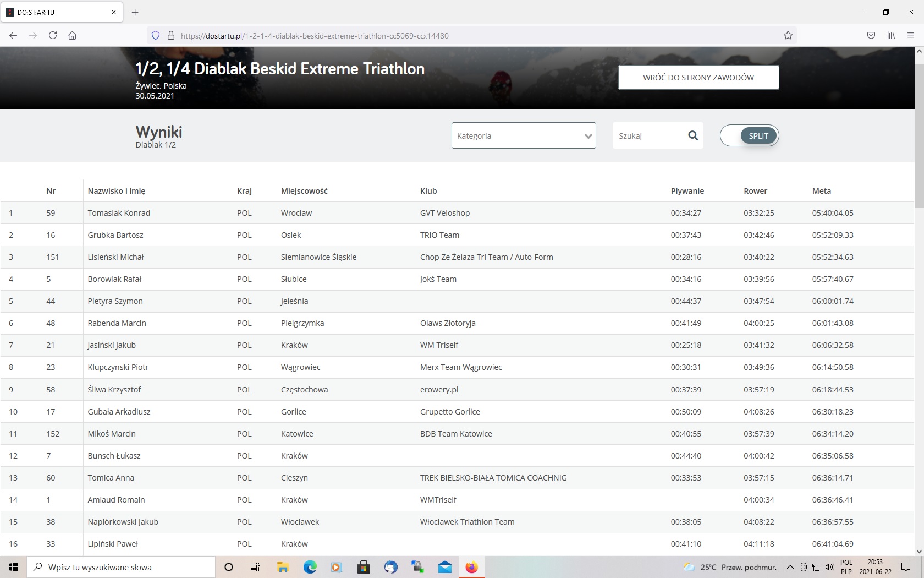Click the taskbar search box
The image size is (924, 578).
point(121,567)
